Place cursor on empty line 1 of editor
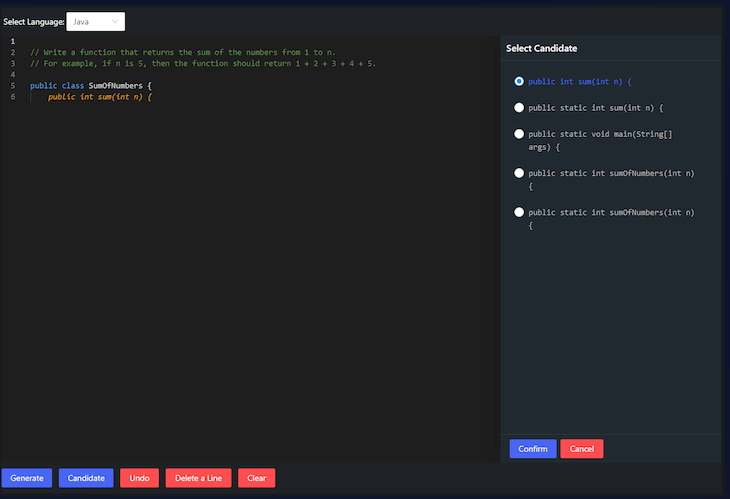 point(261,41)
